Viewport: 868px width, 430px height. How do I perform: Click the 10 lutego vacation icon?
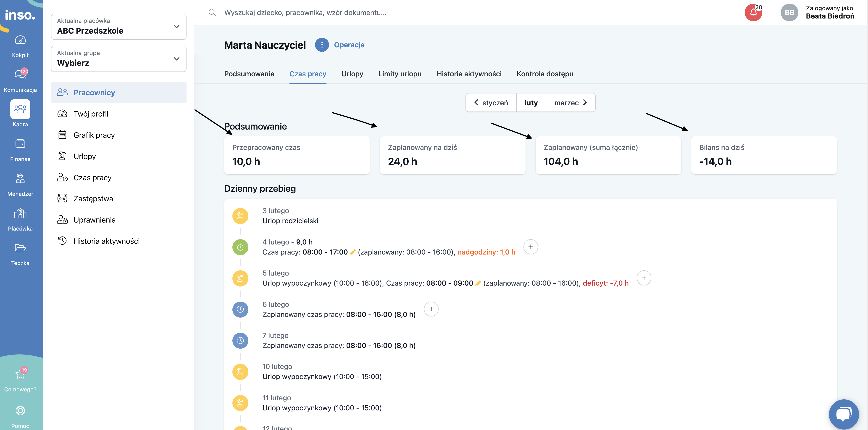tap(240, 372)
